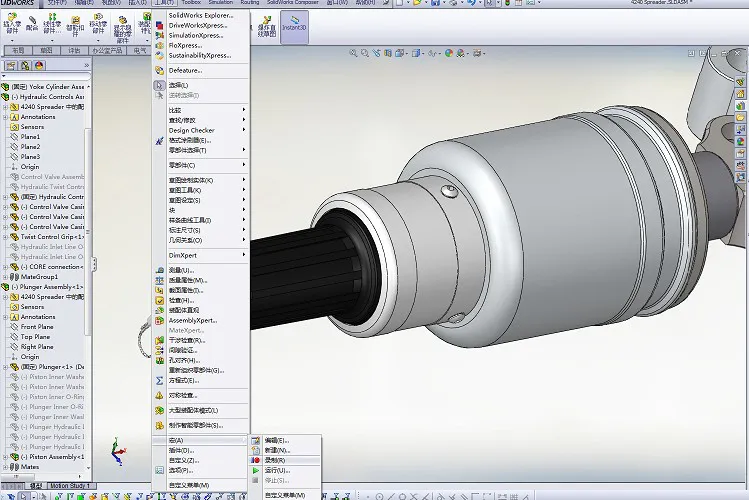This screenshot has height=500, width=749.
Task: Click the Exploded Line Sketch toolbar icon
Action: [x=267, y=19]
